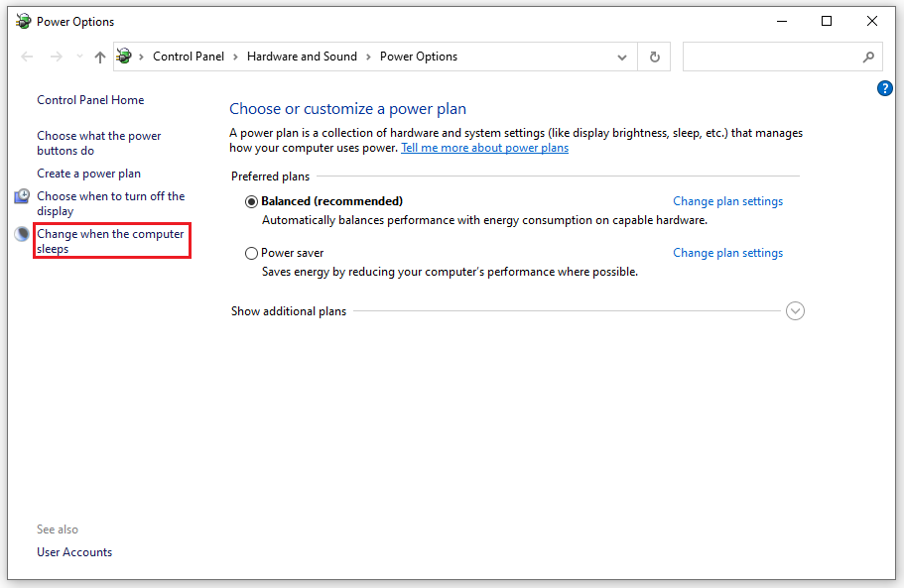Click the magnifier icon in search box

(868, 58)
